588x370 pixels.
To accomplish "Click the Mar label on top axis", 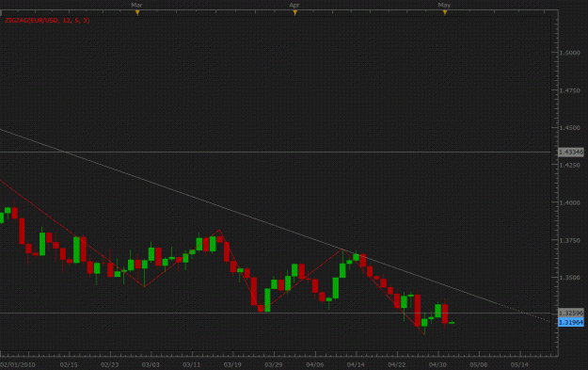I will [136, 5].
